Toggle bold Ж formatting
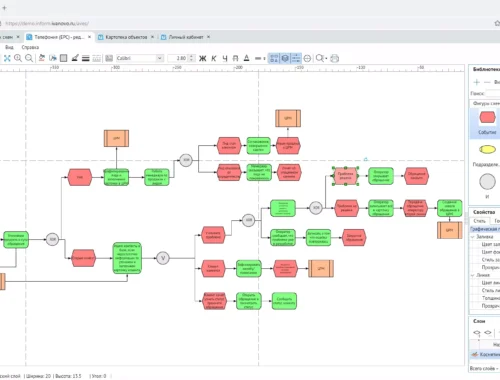The width and height of the screenshot is (500, 380). point(202,58)
